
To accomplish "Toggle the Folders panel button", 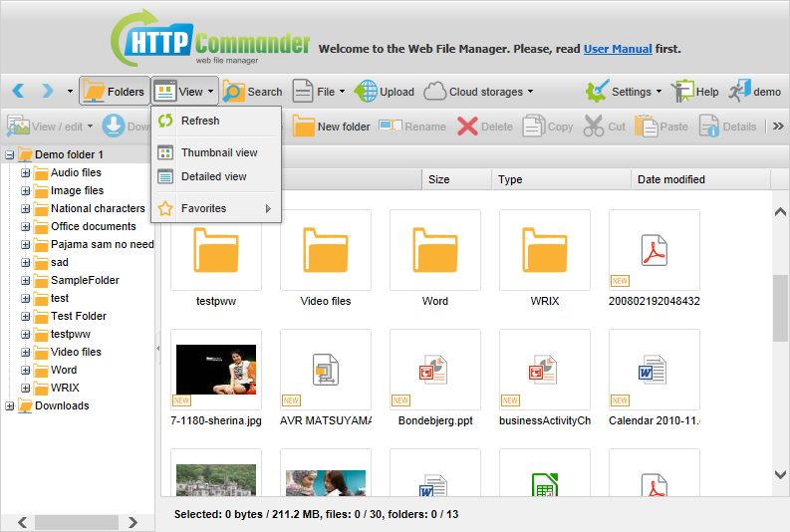I will [114, 92].
